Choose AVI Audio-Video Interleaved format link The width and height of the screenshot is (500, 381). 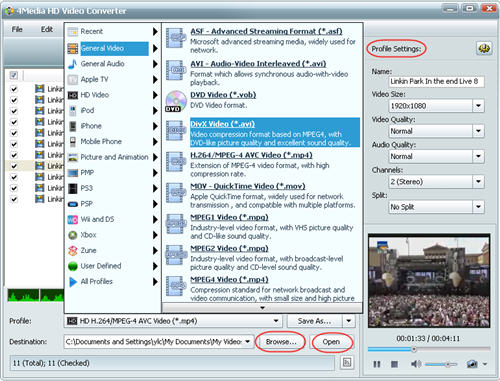(258, 64)
